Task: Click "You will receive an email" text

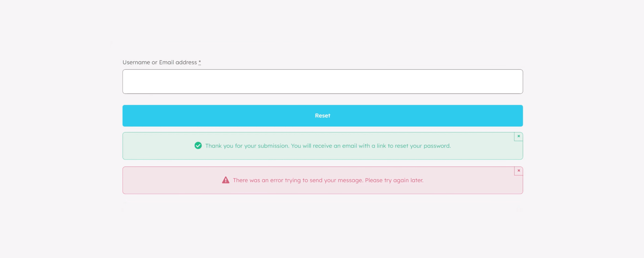Action: pyautogui.click(x=326, y=146)
